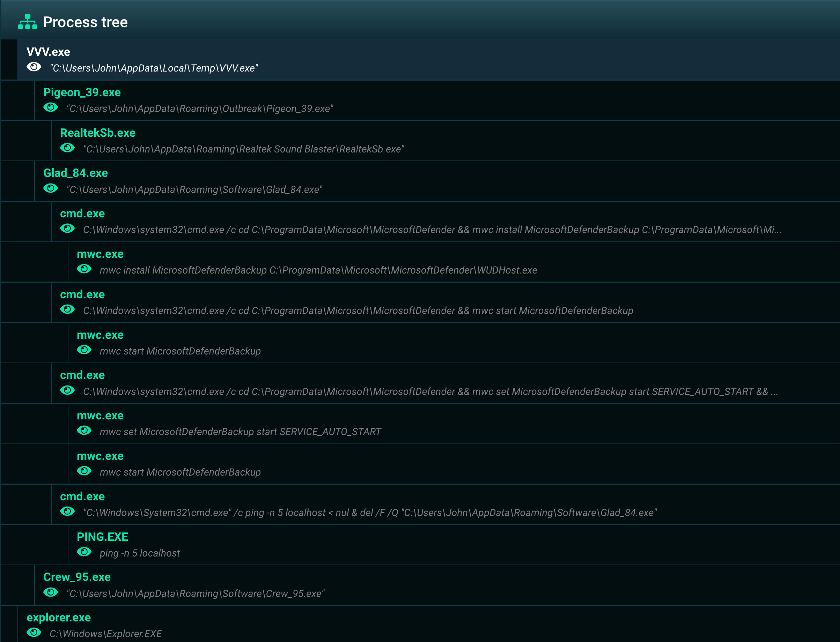This screenshot has width=840, height=642.
Task: Toggle eye icon for cmd.exe ping del row
Action: click(68, 512)
